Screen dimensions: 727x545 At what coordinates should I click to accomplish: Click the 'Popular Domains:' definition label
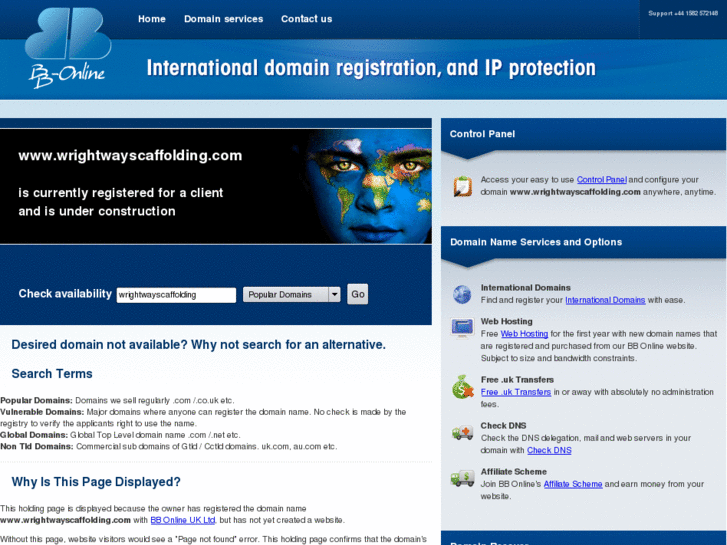coord(37,400)
